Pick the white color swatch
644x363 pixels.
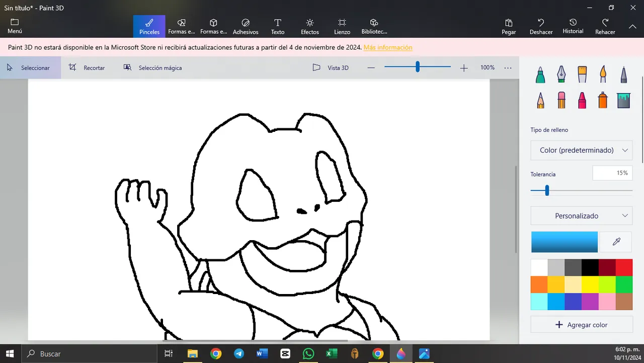[x=539, y=267]
